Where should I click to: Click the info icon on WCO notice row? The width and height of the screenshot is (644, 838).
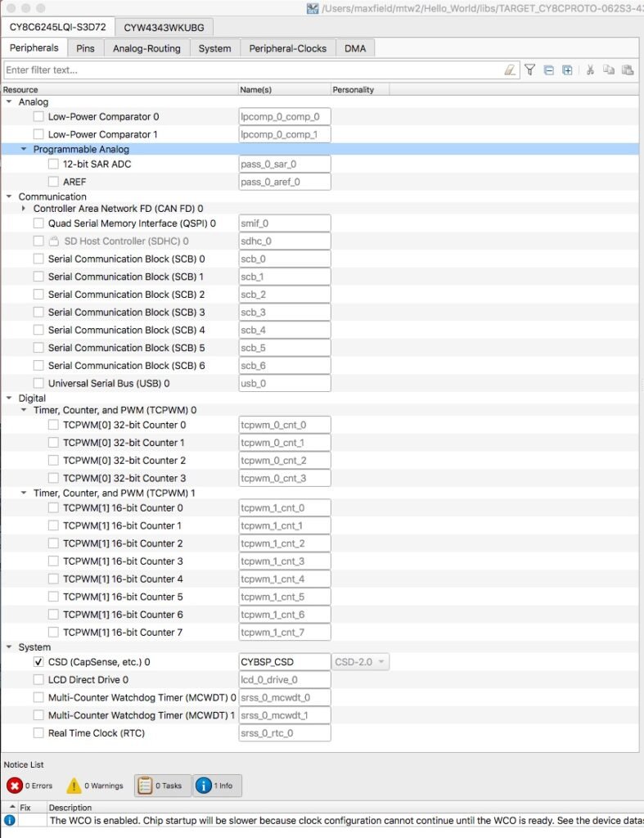coord(10,820)
